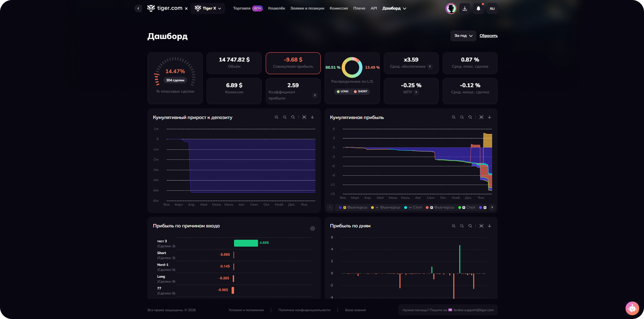The width and height of the screenshot is (644, 319).
Task: Go to Кошелёк tab
Action: (x=276, y=8)
